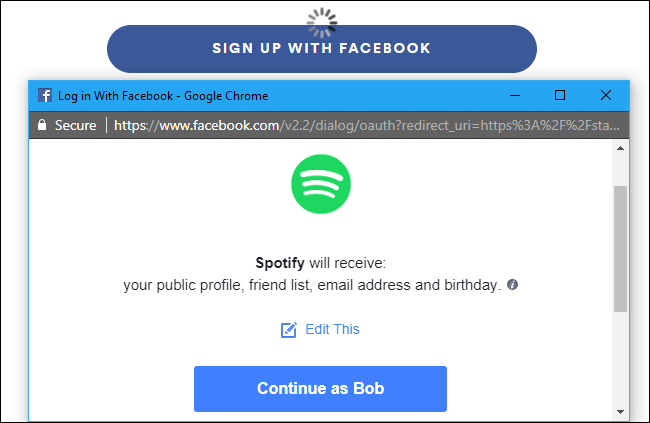Click the loading spinner above the sign-up button
650x423 pixels.
321,17
